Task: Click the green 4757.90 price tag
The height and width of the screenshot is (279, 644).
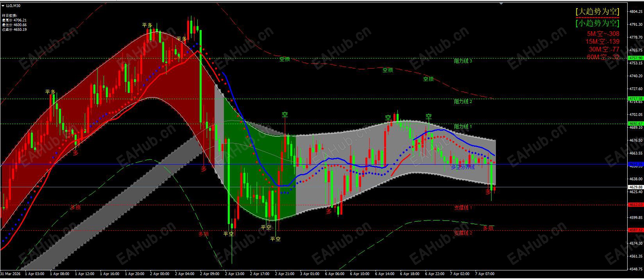Action: (635, 58)
